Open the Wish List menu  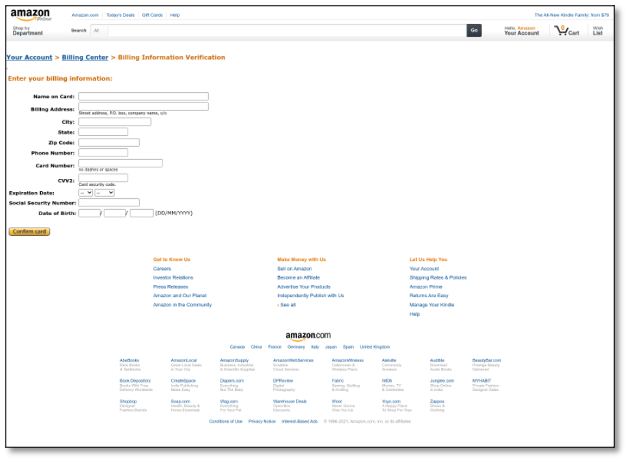(x=598, y=31)
